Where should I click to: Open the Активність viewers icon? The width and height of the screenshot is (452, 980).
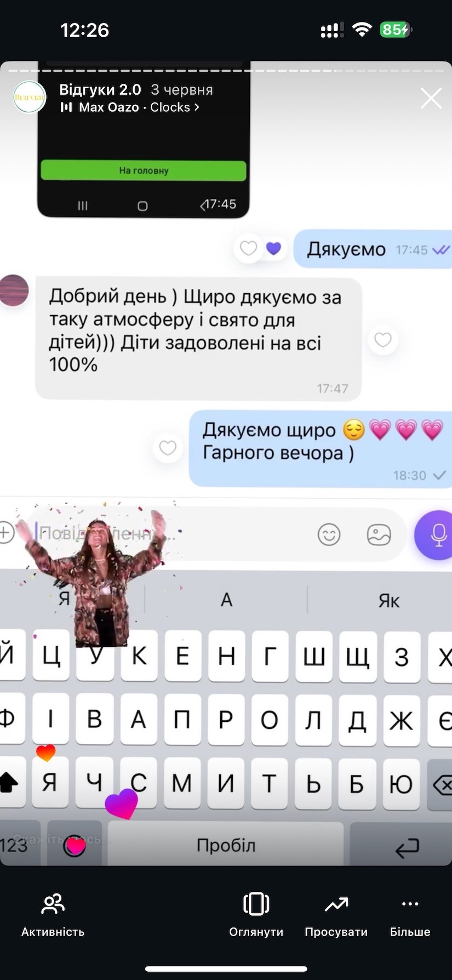click(53, 904)
